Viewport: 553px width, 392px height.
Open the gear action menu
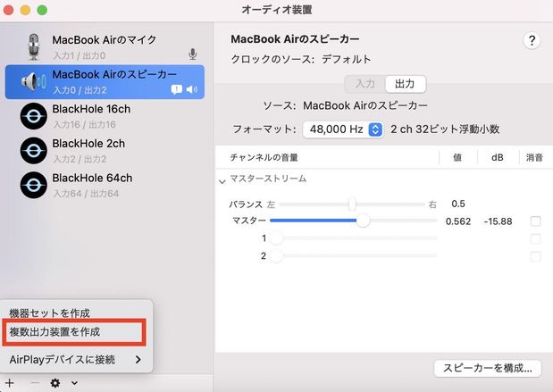[x=55, y=383]
